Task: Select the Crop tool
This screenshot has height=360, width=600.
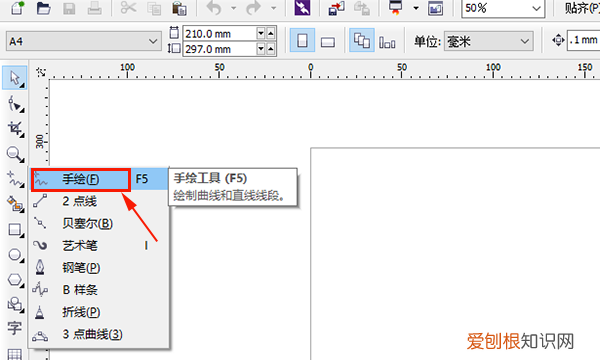Action: [x=15, y=129]
